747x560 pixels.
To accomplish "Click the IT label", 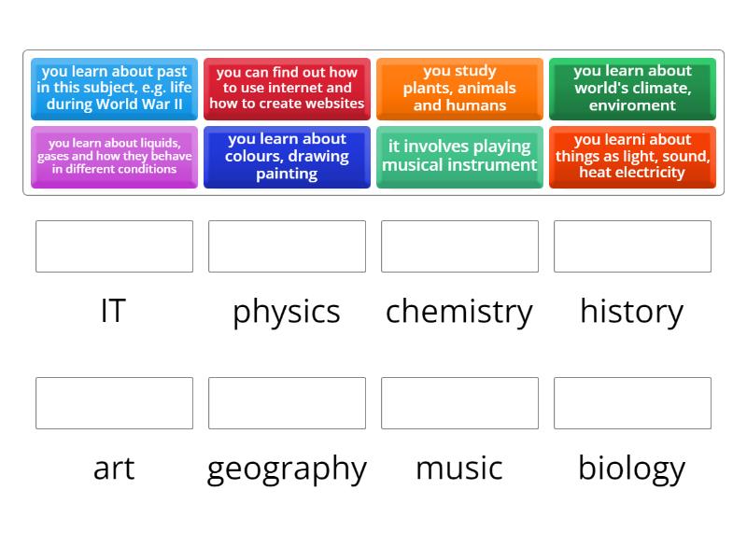I will point(113,312).
